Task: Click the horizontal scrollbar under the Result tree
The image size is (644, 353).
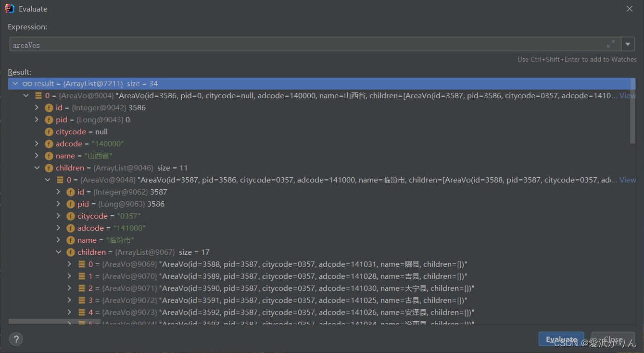Action: coord(54,321)
